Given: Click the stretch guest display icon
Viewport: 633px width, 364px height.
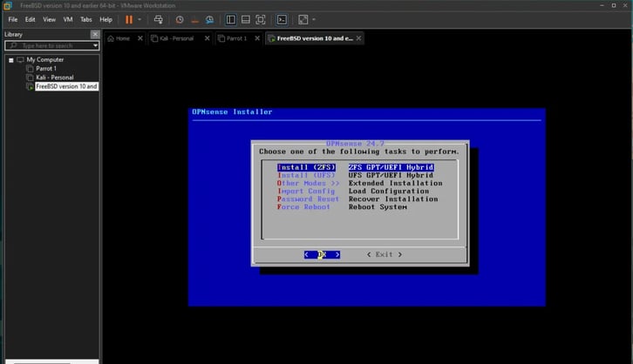Looking at the screenshot, I should [x=303, y=19].
